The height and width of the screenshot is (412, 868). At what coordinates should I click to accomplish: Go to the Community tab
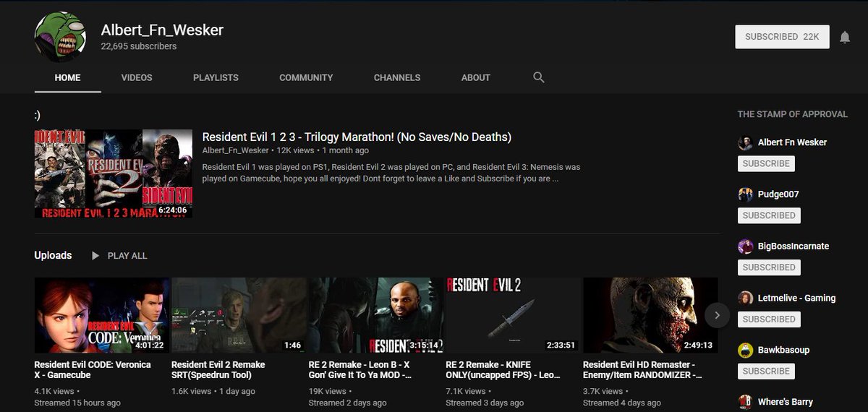[306, 77]
